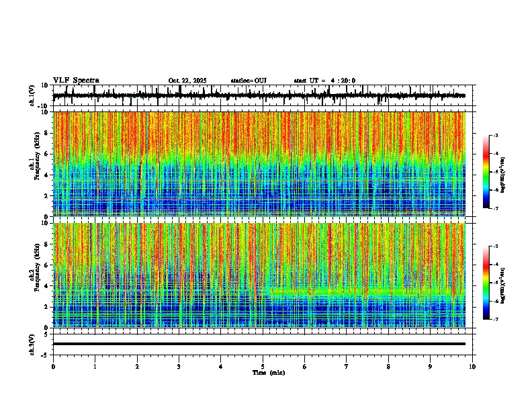
Task: Click the green 3.5 kHz band in ch.2 spectrogram
Action: click(x=367, y=291)
